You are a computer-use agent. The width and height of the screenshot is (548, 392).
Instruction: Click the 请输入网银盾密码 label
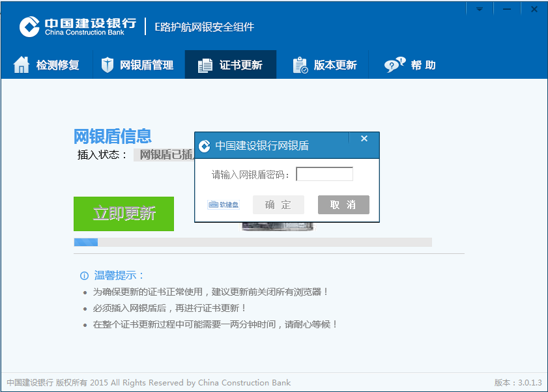click(250, 175)
